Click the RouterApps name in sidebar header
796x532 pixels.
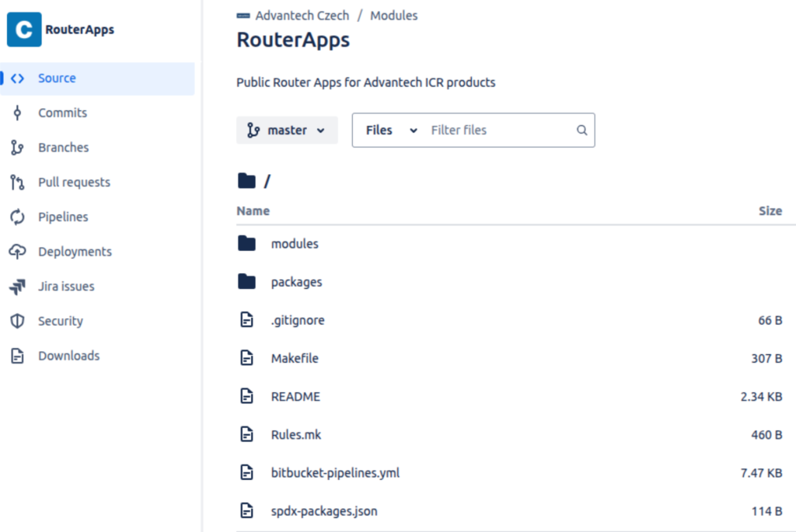point(80,30)
